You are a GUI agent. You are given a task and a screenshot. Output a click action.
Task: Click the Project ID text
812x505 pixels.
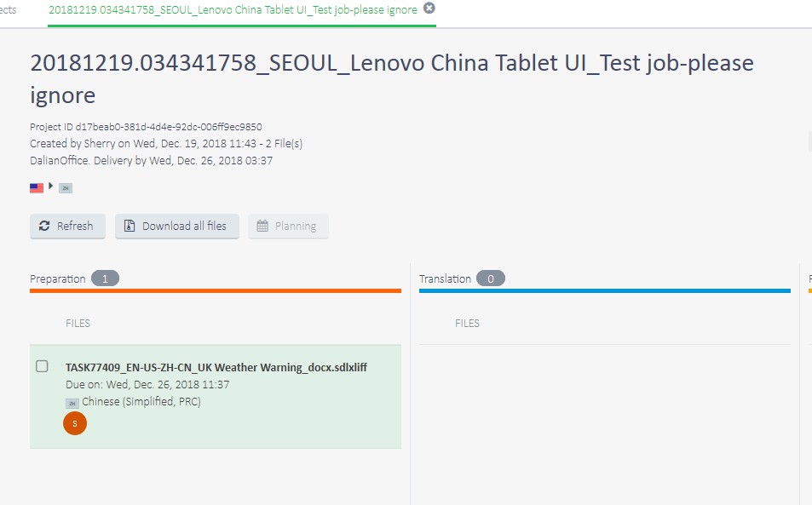(146, 127)
